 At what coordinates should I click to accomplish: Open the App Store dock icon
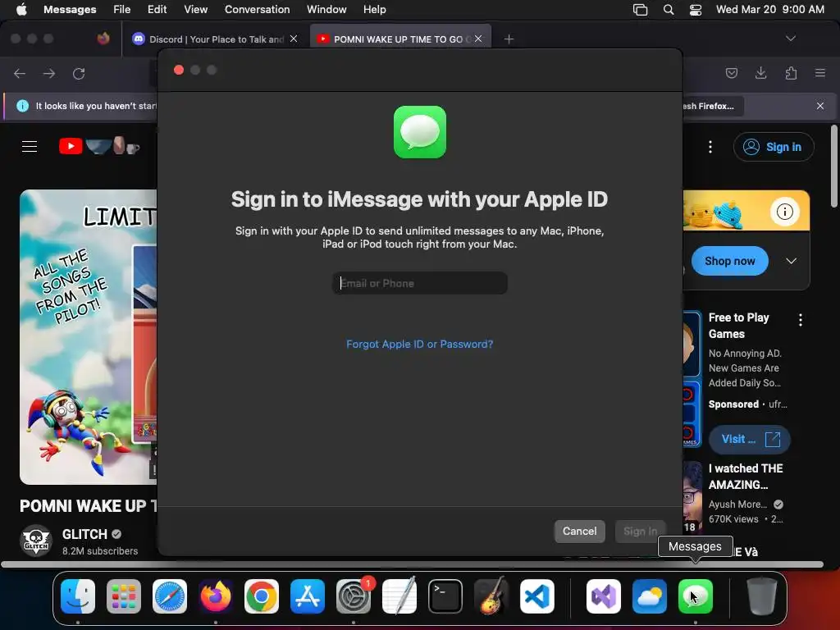click(x=308, y=596)
